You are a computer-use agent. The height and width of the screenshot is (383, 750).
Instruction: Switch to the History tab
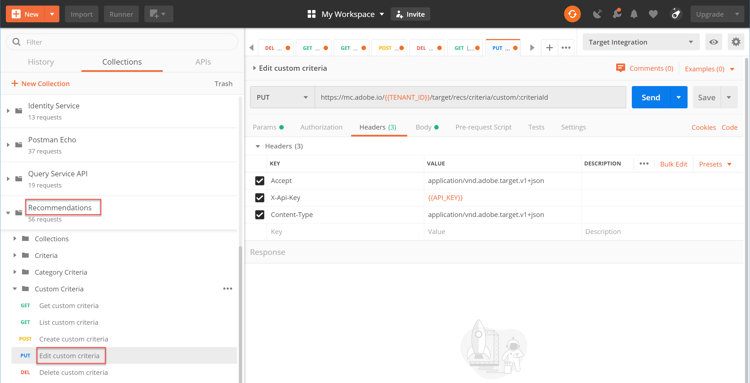(x=41, y=62)
